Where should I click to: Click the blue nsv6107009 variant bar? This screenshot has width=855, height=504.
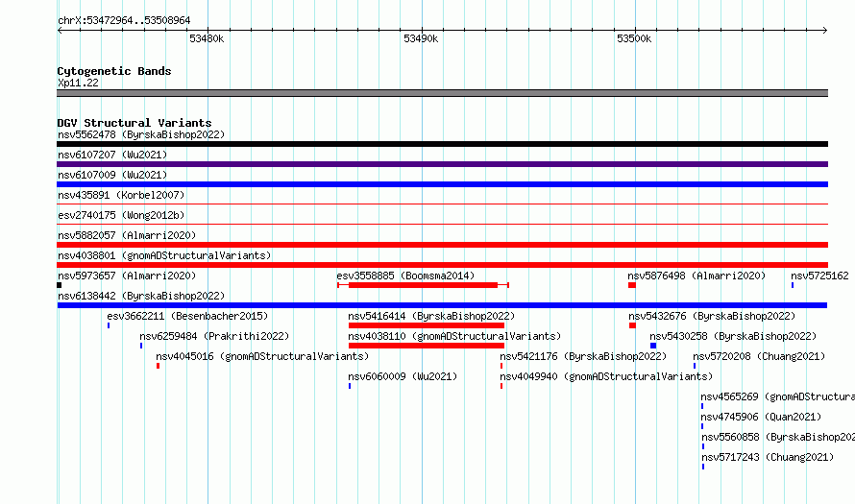point(442,184)
